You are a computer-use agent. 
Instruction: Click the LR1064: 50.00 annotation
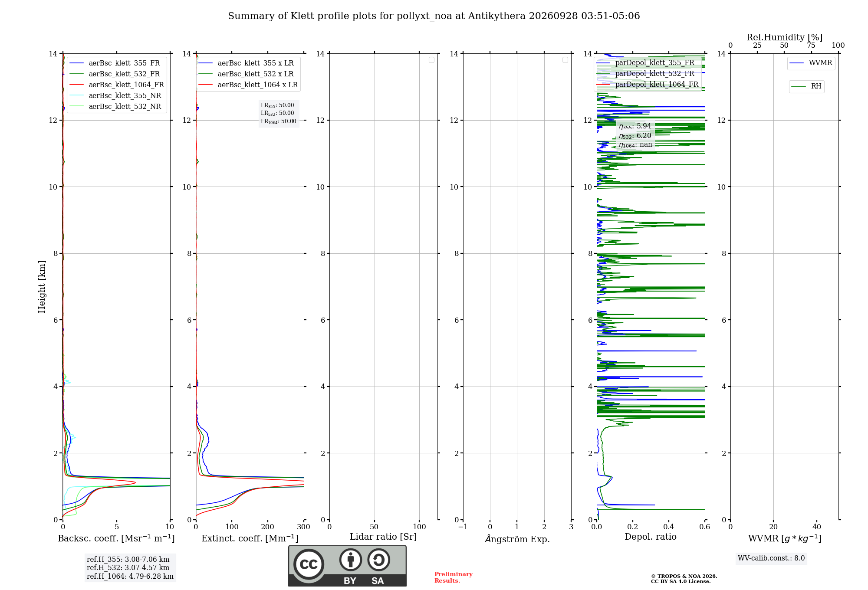[x=279, y=121]
